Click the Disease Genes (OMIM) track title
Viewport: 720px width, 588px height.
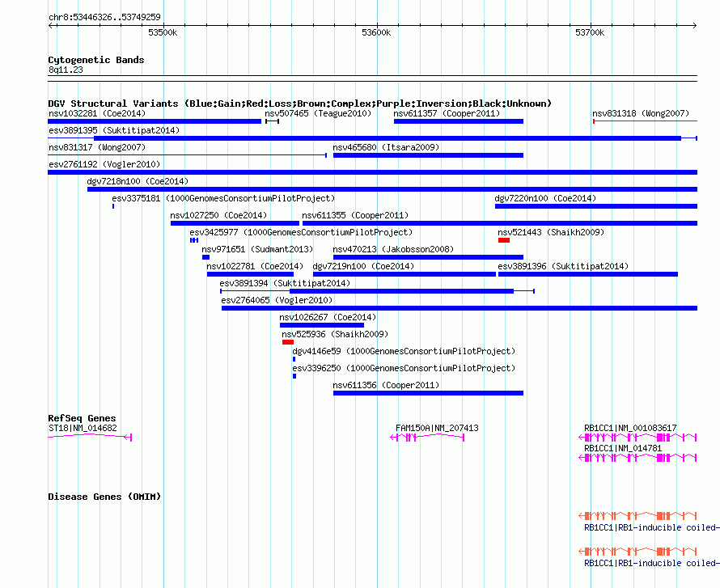coord(104,497)
